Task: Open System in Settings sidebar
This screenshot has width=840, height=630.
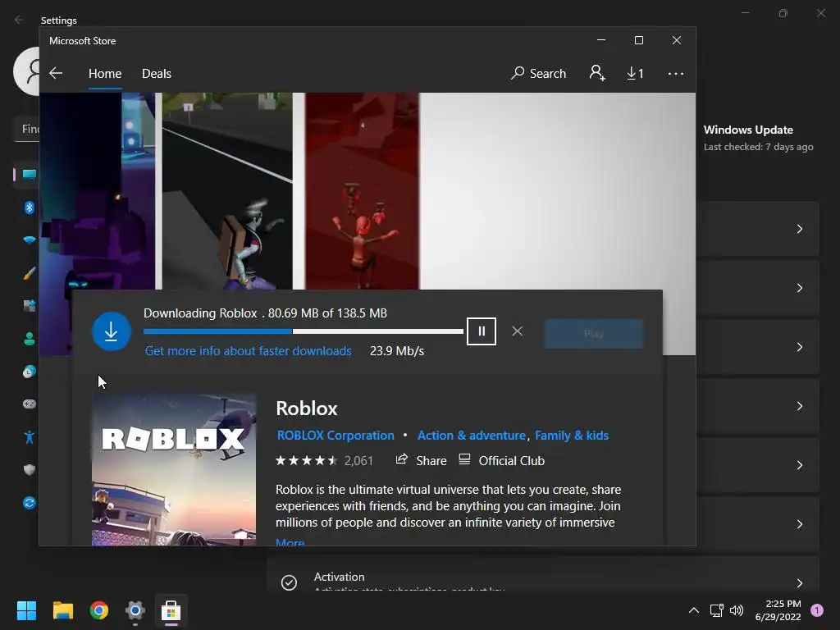Action: (x=30, y=175)
